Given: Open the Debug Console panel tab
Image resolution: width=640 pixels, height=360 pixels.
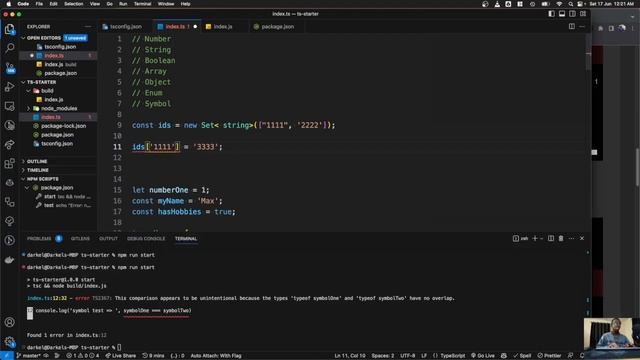Looking at the screenshot, I should tap(146, 239).
